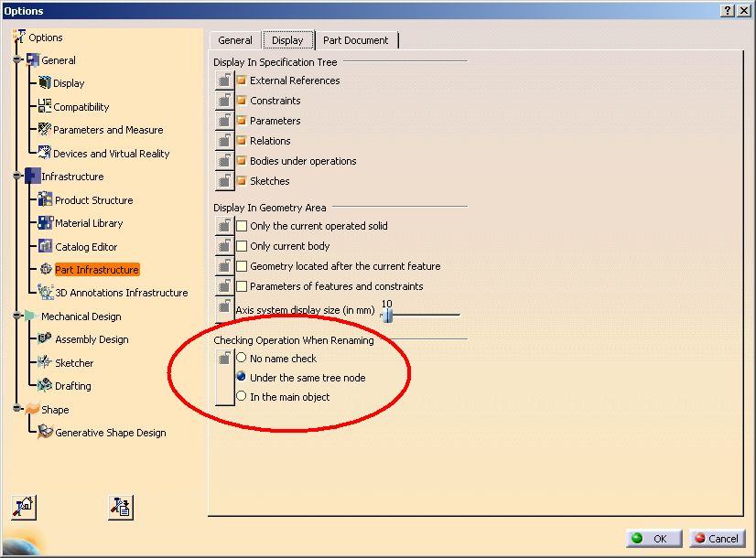Click the Parameters and Measure icon
This screenshot has width=756, height=558.
(44, 129)
